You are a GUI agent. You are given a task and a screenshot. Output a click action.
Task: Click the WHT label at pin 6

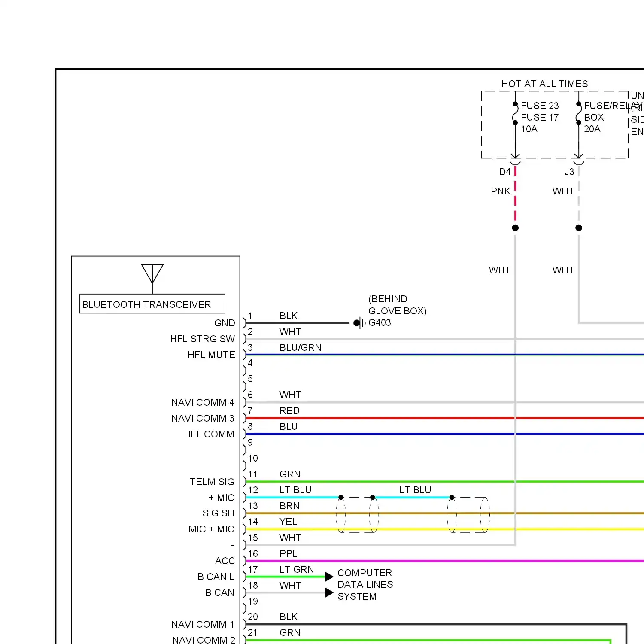click(x=290, y=395)
